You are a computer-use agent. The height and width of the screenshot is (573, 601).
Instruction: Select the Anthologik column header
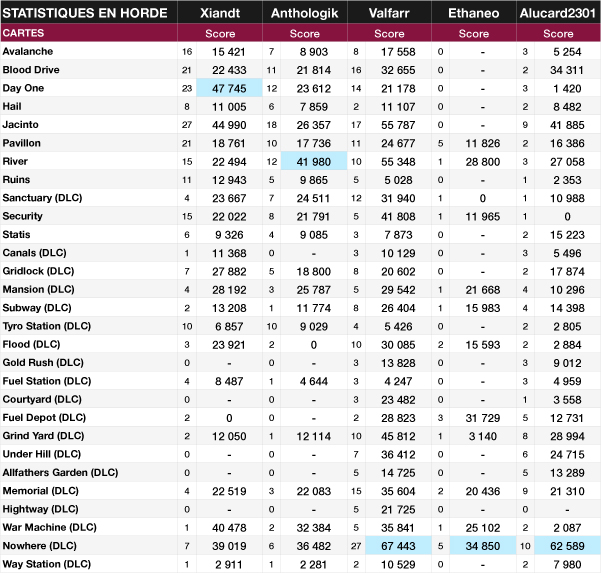click(304, 13)
